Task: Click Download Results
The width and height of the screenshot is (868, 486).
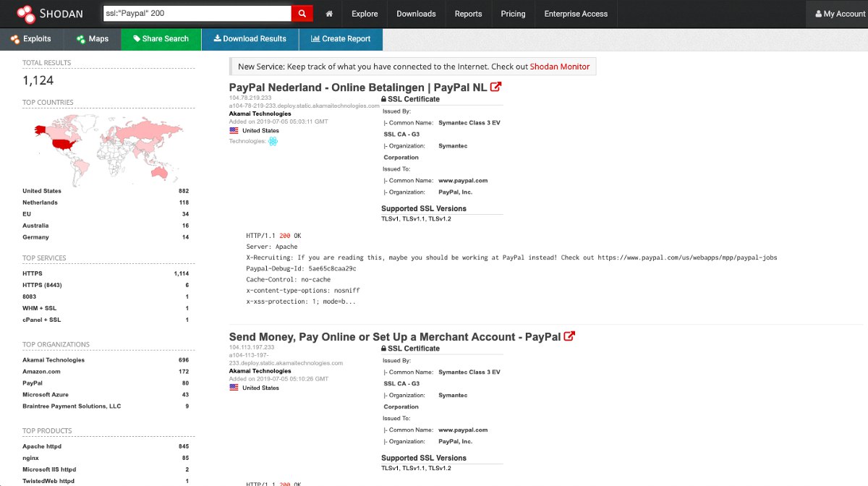Action: click(250, 39)
